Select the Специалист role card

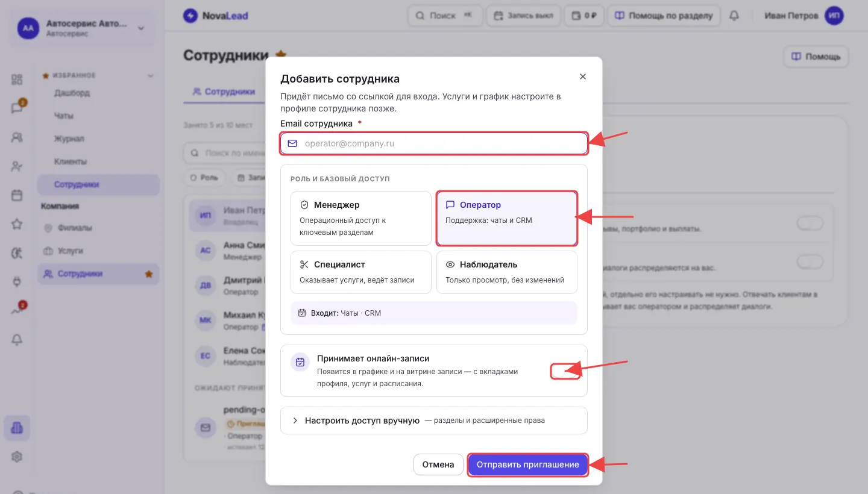coord(361,272)
